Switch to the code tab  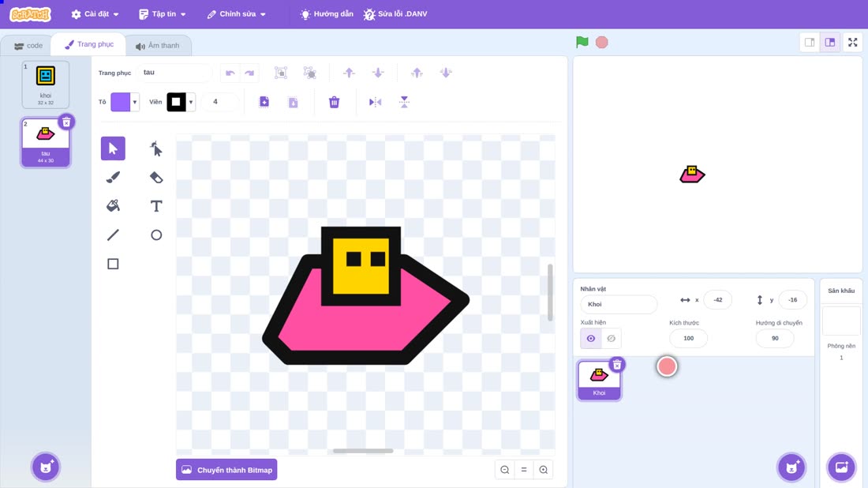tap(28, 46)
